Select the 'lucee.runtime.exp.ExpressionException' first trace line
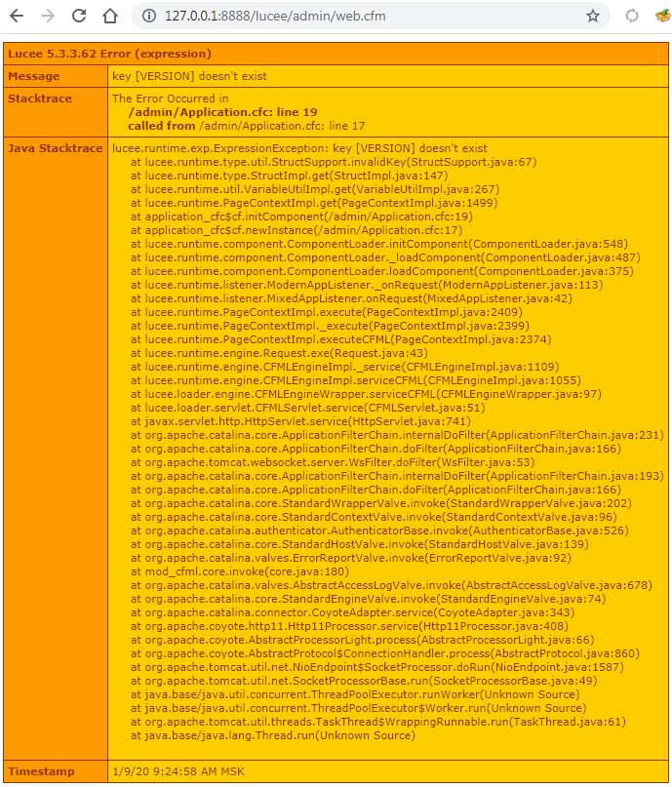Image resolution: width=672 pixels, height=787 pixels. click(x=299, y=148)
